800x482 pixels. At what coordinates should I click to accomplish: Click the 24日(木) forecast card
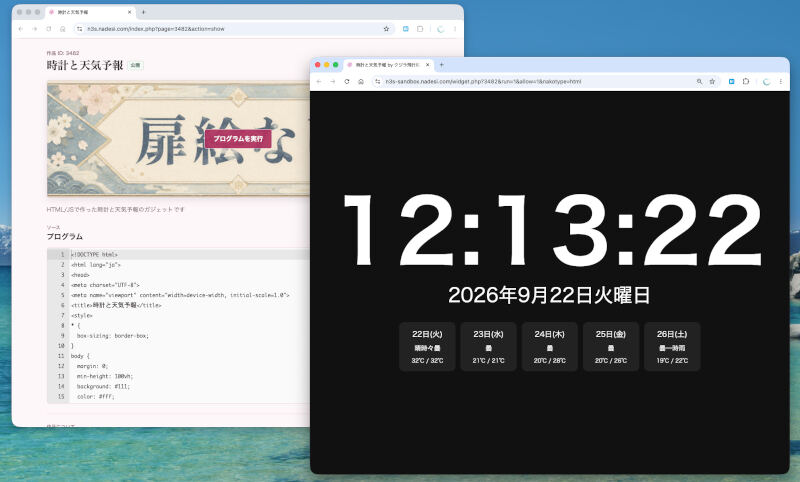pyautogui.click(x=550, y=347)
